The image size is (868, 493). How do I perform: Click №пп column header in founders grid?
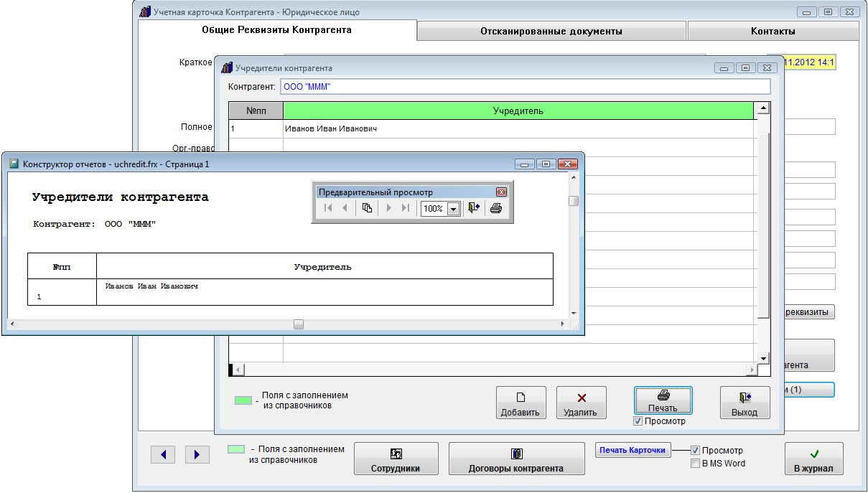click(256, 111)
